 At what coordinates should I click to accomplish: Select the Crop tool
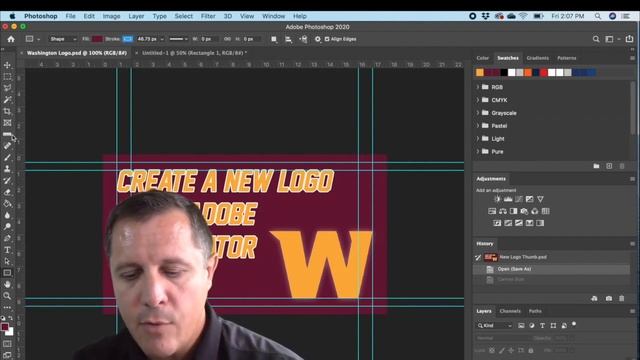point(7,111)
